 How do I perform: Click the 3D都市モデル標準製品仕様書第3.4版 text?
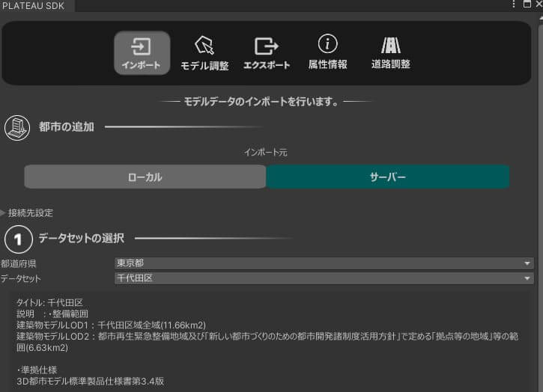click(91, 382)
